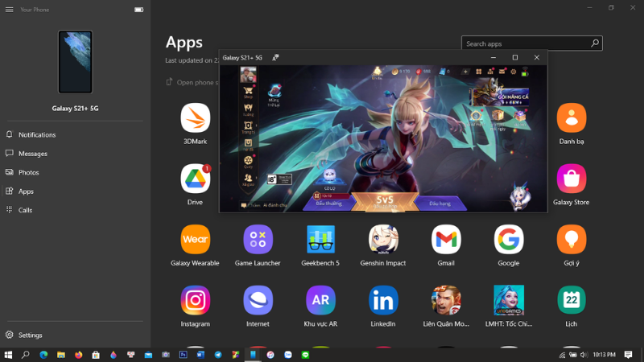Open Word from taskbar

click(200, 355)
